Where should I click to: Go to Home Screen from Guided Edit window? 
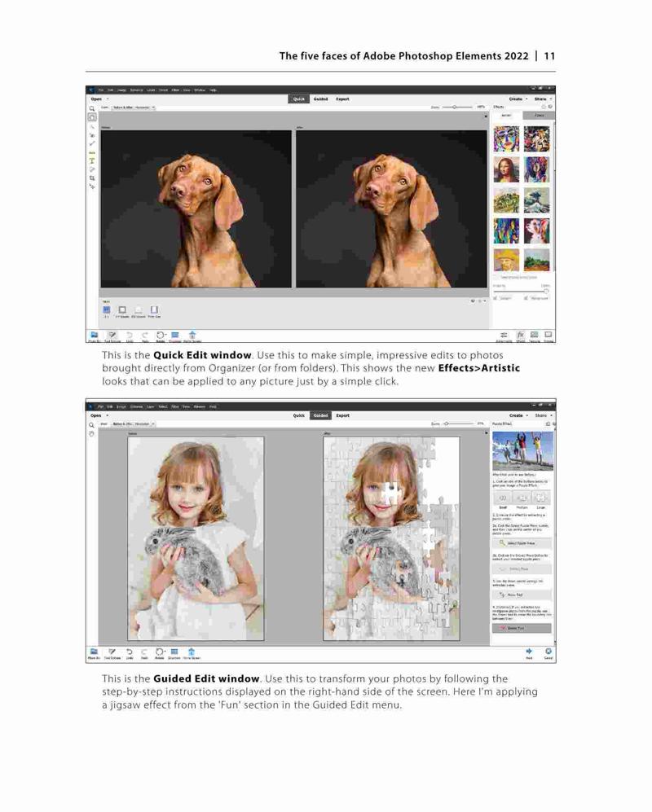[x=192, y=653]
